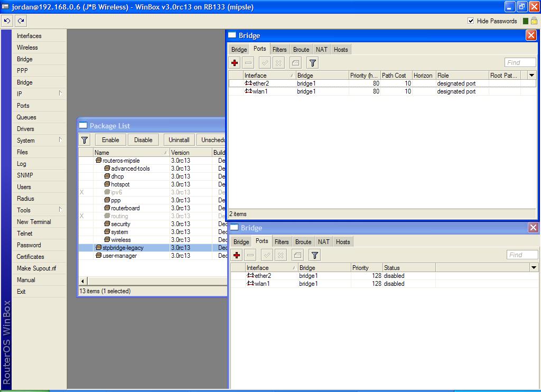
Task: Select the routeros-mipsle package row
Action: click(x=152, y=161)
